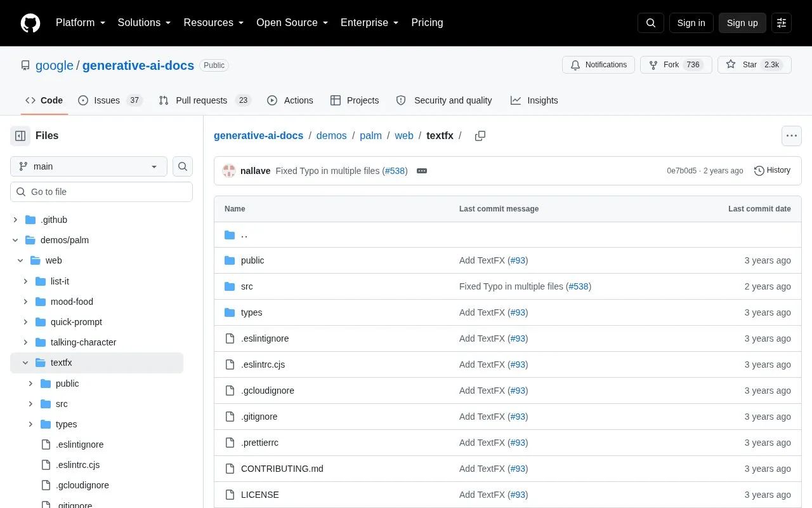Image resolution: width=812 pixels, height=508 pixels.
Task: Expand the commit message details ellipsis
Action: 422,171
